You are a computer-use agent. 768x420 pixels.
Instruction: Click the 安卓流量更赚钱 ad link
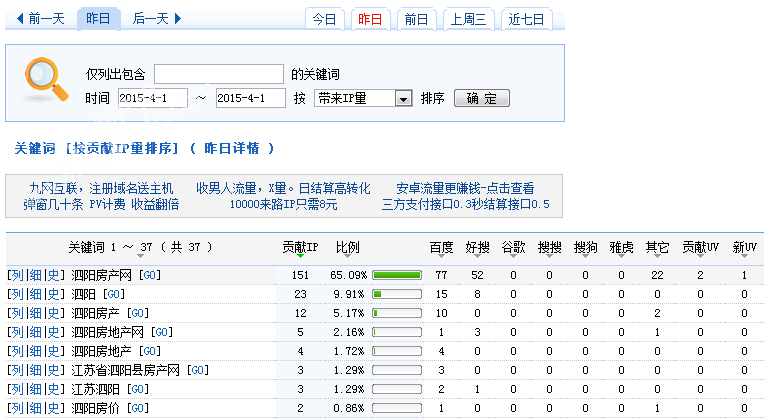click(x=465, y=187)
